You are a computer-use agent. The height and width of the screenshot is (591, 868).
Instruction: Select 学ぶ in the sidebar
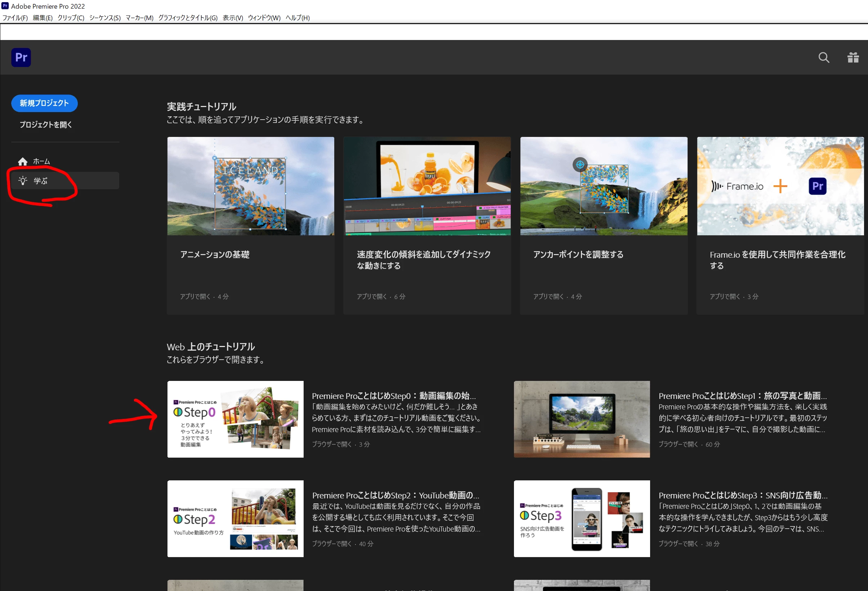pyautogui.click(x=65, y=181)
